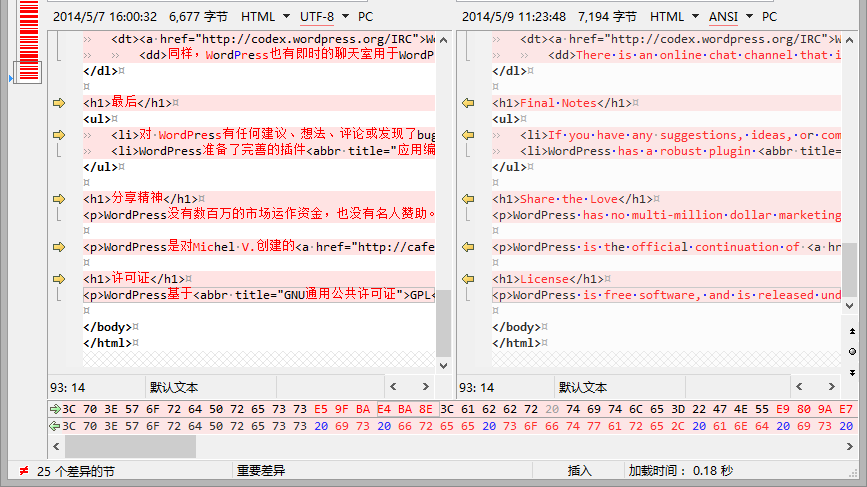Open the left pane HTML format dropdown
This screenshot has height=487, width=867.
pos(265,17)
